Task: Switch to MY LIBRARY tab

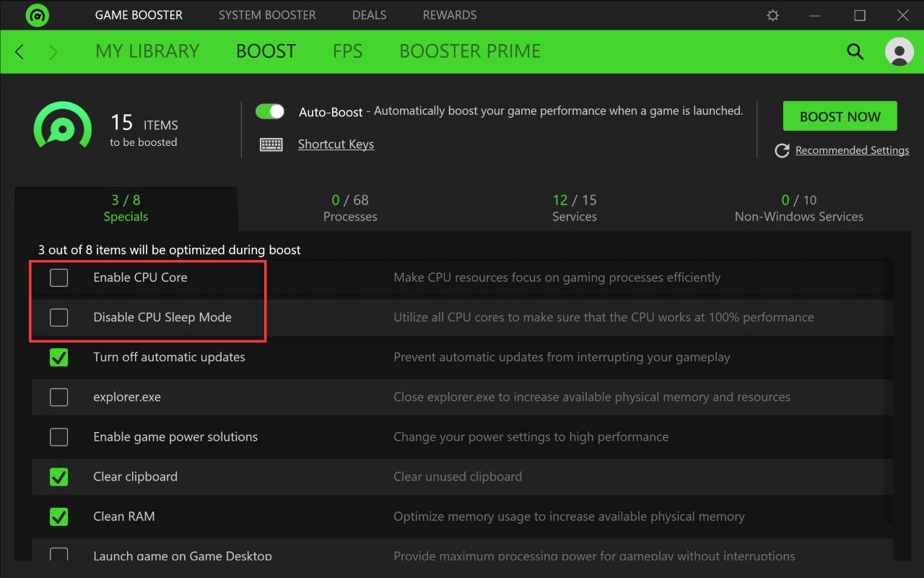Action: (x=147, y=51)
